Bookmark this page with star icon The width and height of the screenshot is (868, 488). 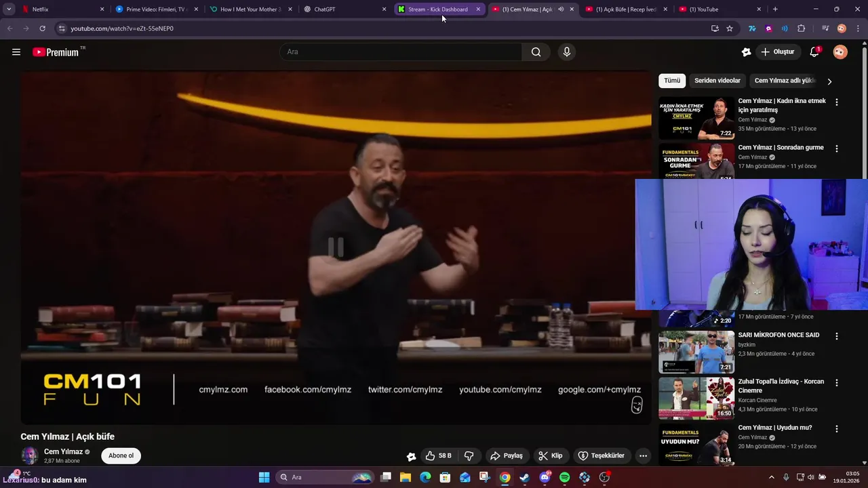point(730,28)
